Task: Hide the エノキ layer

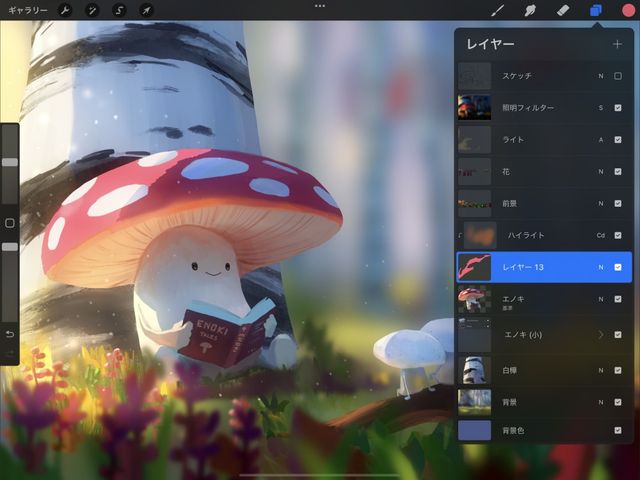Action: coord(618,299)
